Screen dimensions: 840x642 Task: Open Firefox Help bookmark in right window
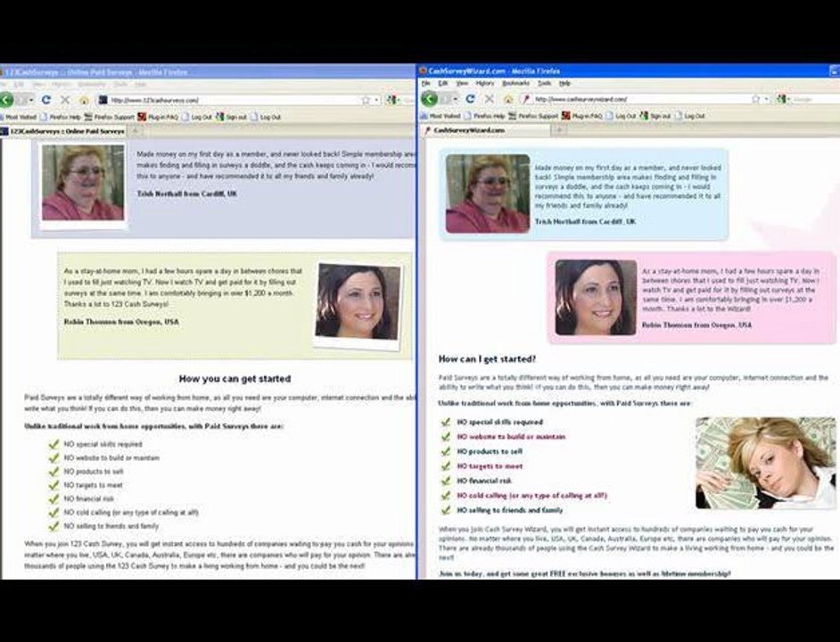(484, 116)
